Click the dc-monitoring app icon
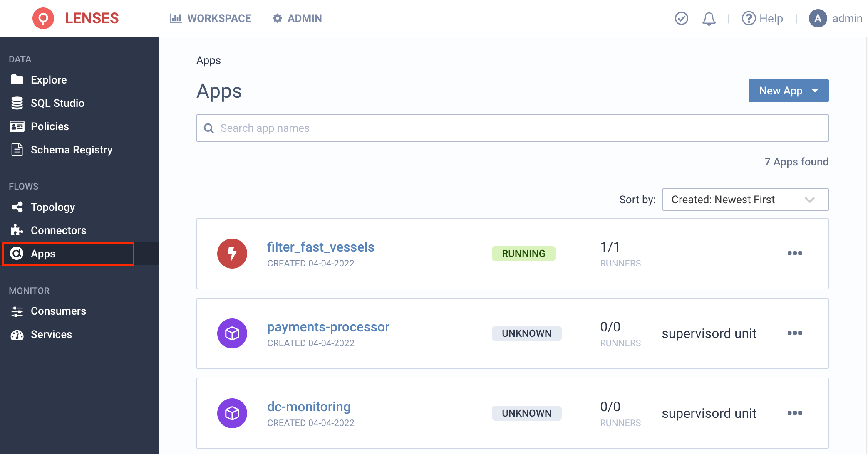This screenshot has width=868, height=454. (233, 413)
